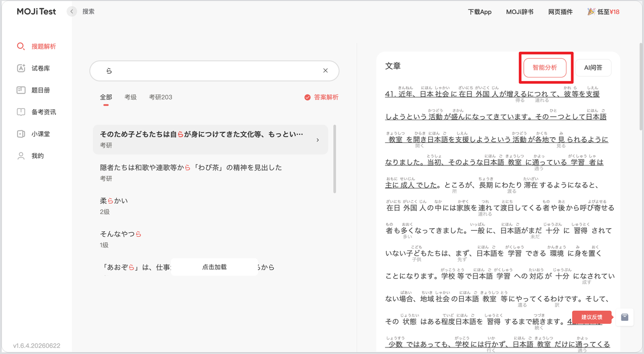Viewport: 644px width, 354px height.
Task: Select the 全部 tab
Action: click(106, 97)
